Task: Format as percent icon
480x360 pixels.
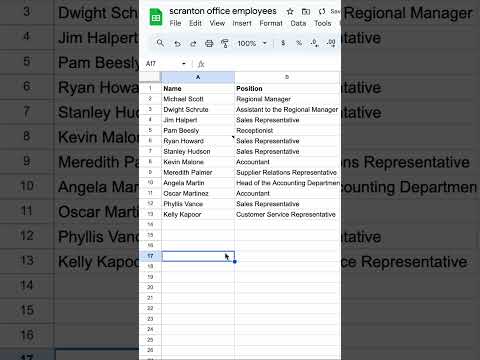Action: click(x=299, y=43)
